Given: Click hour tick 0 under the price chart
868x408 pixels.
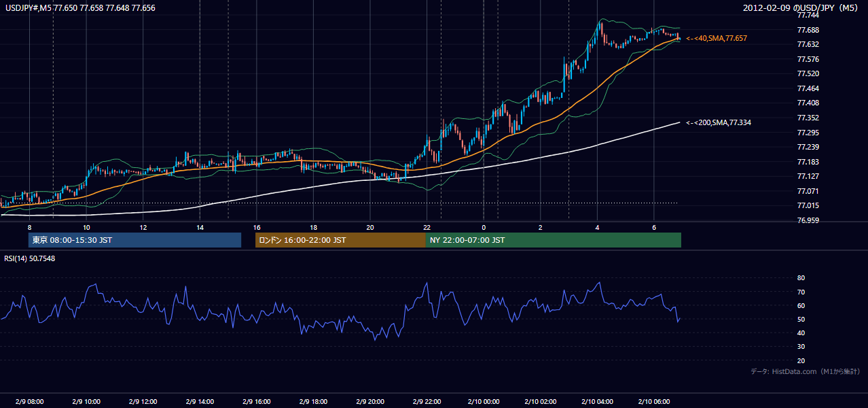Looking at the screenshot, I should 484,227.
